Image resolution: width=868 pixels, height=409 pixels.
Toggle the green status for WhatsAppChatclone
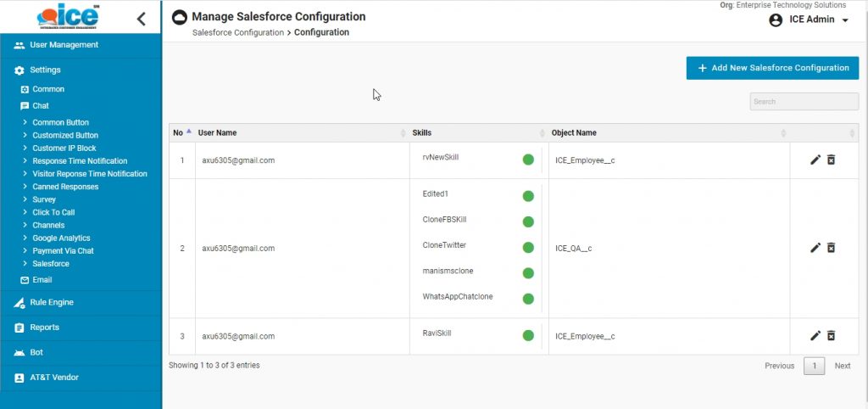click(528, 299)
